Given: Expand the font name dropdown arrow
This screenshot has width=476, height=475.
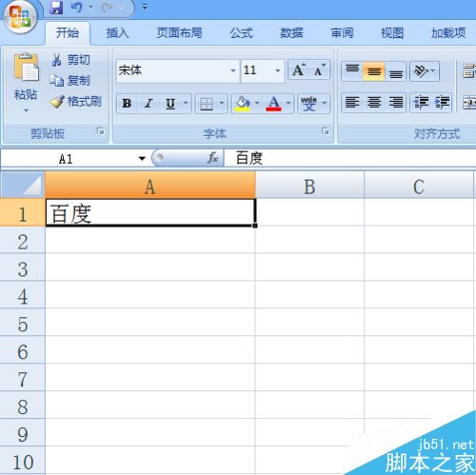Looking at the screenshot, I should 233,70.
